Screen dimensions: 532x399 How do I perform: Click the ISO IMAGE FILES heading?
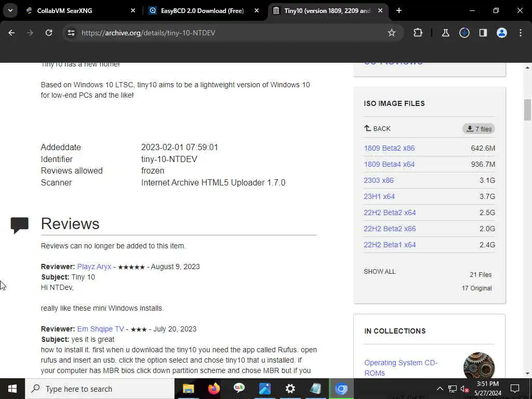(x=394, y=103)
